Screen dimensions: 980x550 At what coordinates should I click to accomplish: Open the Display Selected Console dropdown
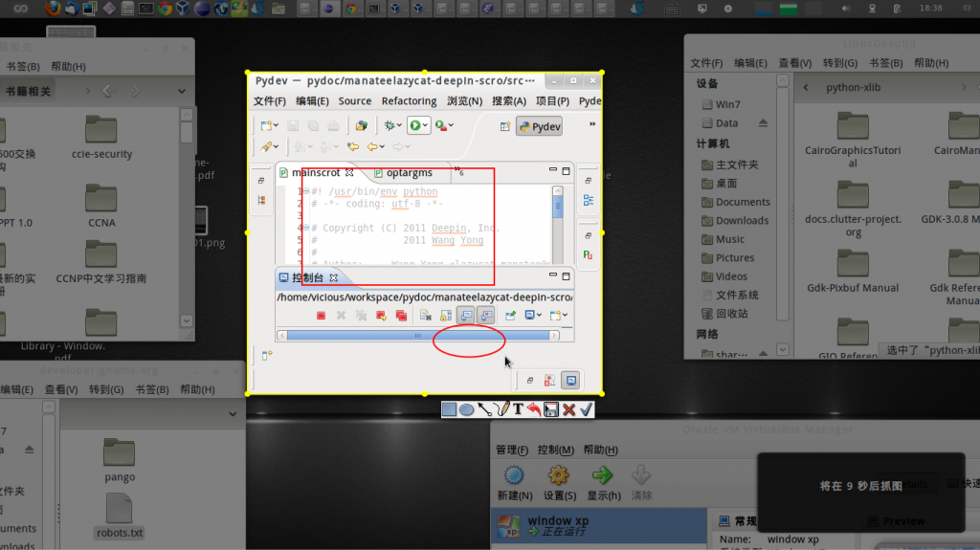(539, 316)
